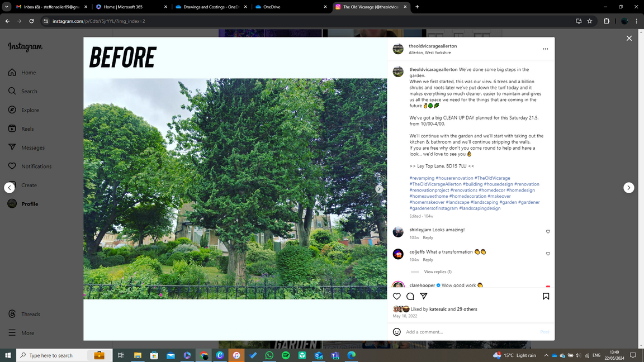Open the clock and calendar in the taskbar
Screen dimensions: 644x362
[614, 355]
